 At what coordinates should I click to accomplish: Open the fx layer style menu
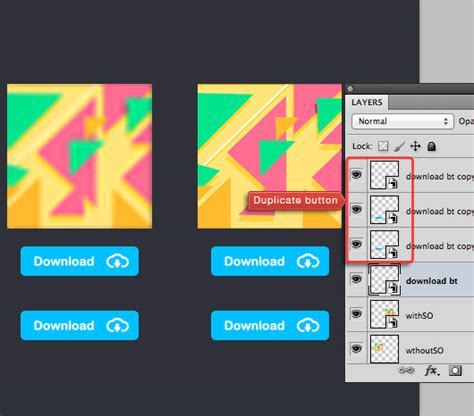(432, 371)
